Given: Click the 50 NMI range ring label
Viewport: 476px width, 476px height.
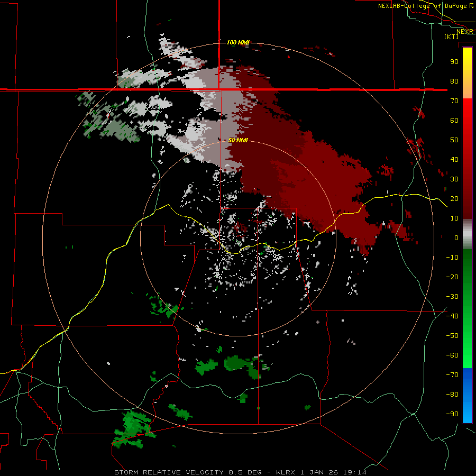Looking at the screenshot, I should pos(238,140).
